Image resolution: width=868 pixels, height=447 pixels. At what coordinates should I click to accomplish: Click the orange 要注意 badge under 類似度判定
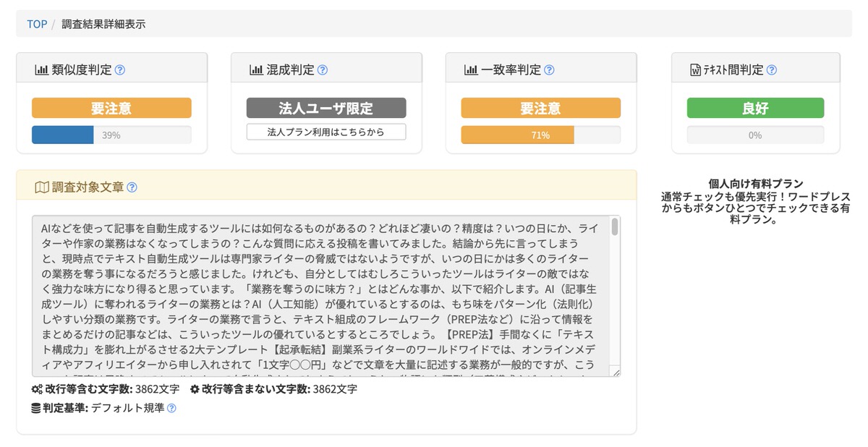(x=111, y=108)
